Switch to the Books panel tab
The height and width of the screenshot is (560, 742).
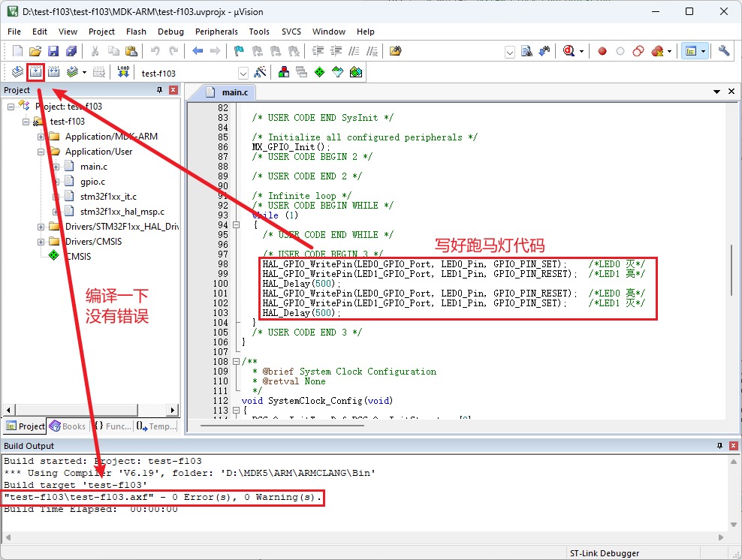[x=68, y=426]
